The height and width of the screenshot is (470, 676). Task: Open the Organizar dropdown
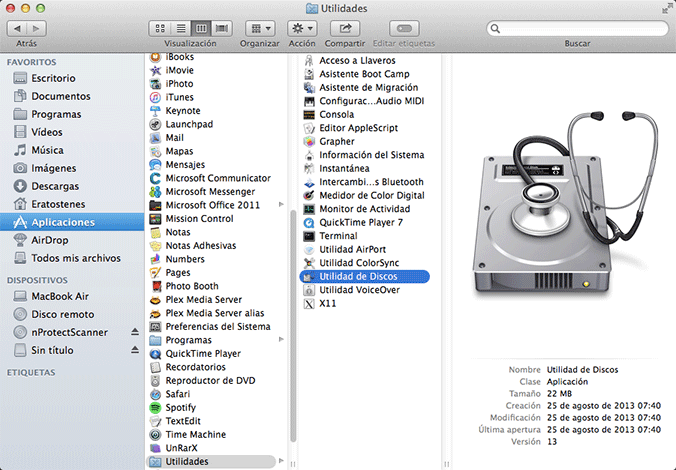click(x=260, y=28)
